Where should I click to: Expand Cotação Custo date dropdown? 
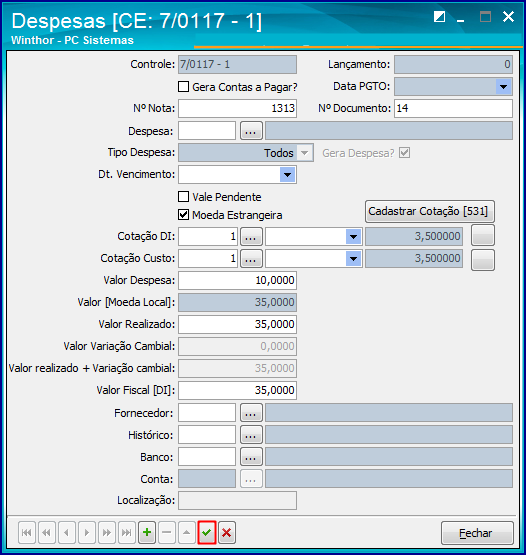click(x=353, y=258)
